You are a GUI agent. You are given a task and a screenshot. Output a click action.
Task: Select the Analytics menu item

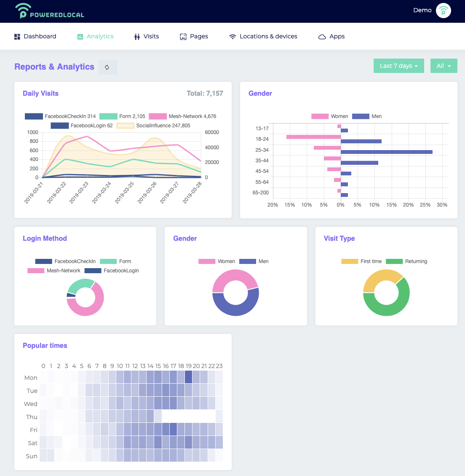95,36
